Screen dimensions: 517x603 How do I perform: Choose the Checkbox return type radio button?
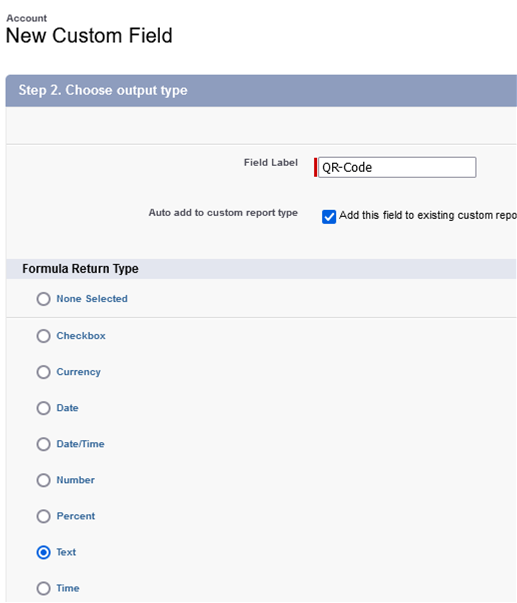pyautogui.click(x=43, y=336)
